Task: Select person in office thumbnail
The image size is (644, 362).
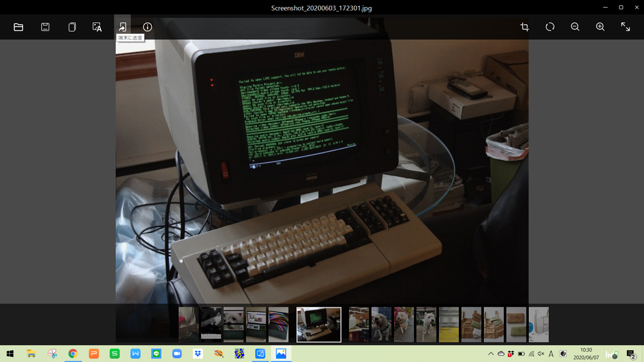Action: coord(358,324)
